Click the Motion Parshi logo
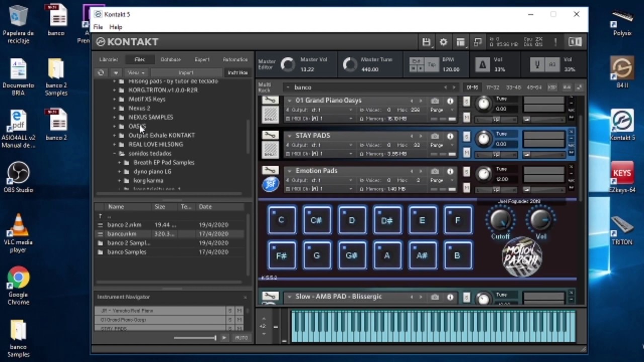 522,257
